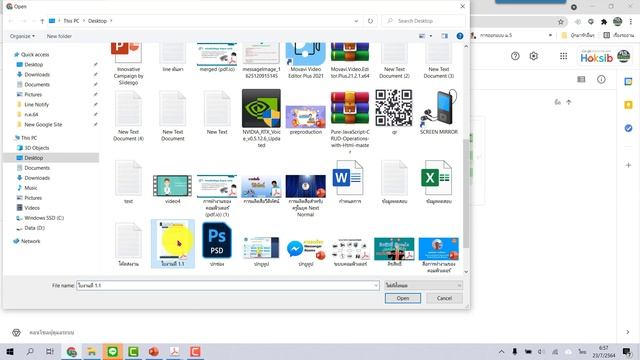The width and height of the screenshot is (640, 360).
Task: Select the Word document file icon
Action: pos(347,178)
